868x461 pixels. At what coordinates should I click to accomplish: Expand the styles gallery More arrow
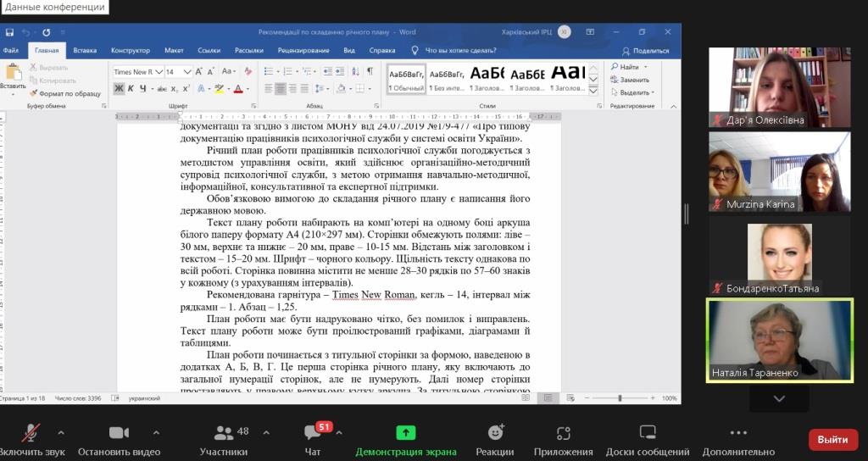coord(593,90)
